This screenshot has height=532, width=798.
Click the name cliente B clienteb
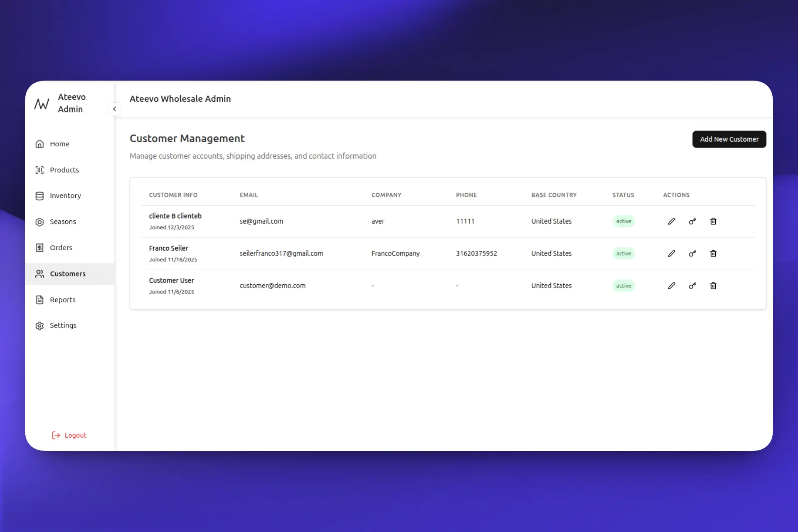pyautogui.click(x=175, y=216)
